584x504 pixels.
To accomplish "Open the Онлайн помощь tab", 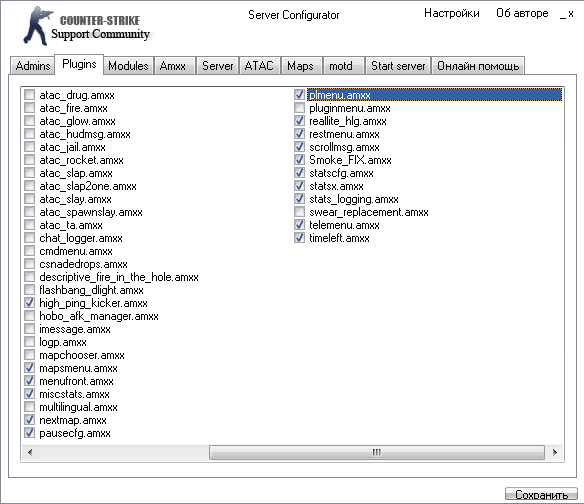I will point(478,66).
